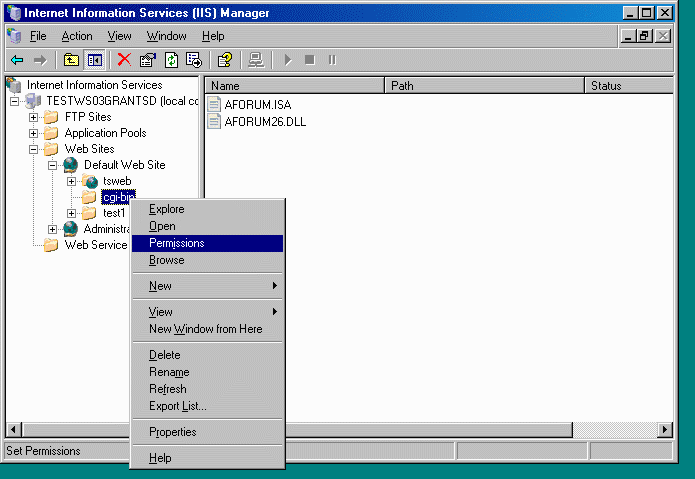This screenshot has width=695, height=479.
Task: Open the Window menu
Action: [x=167, y=36]
